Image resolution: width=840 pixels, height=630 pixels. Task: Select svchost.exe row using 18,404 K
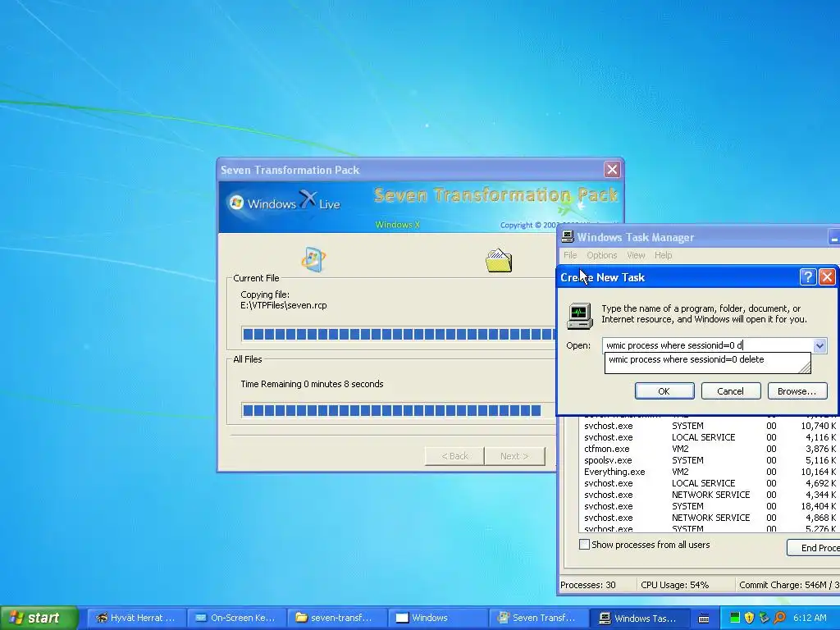coord(710,506)
